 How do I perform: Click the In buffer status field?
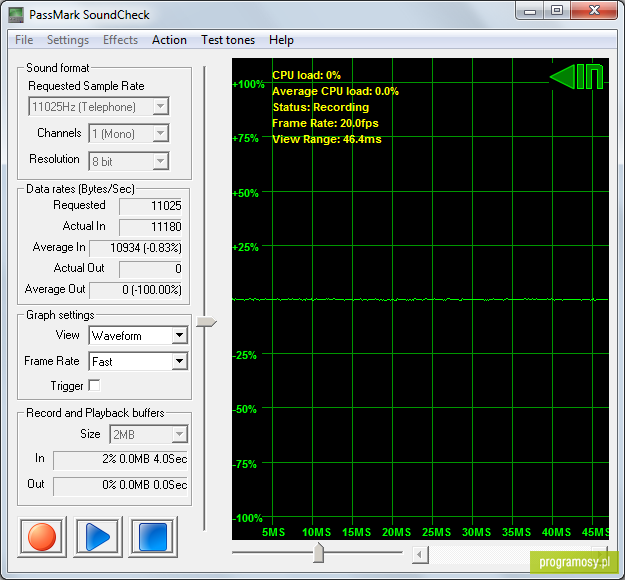(120, 460)
